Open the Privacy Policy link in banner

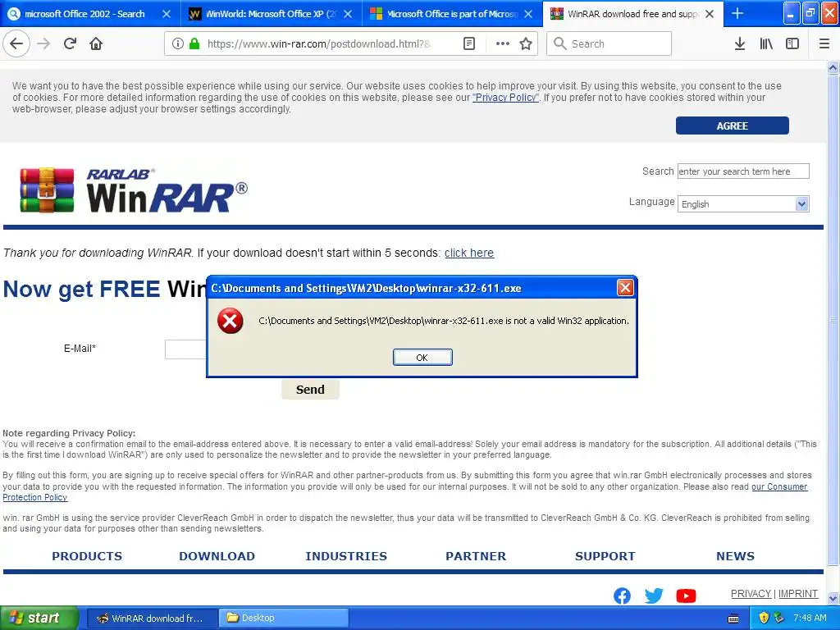(x=505, y=98)
